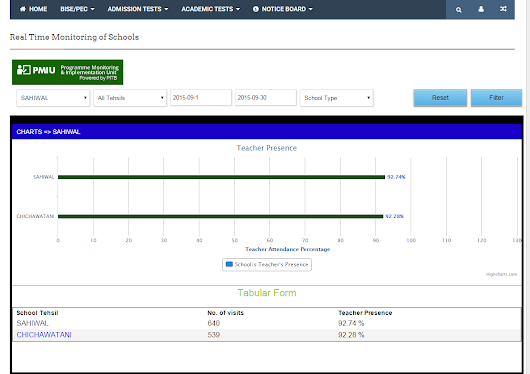Click the SAHIWAL bar in chart
The image size is (530, 374).
(221, 177)
